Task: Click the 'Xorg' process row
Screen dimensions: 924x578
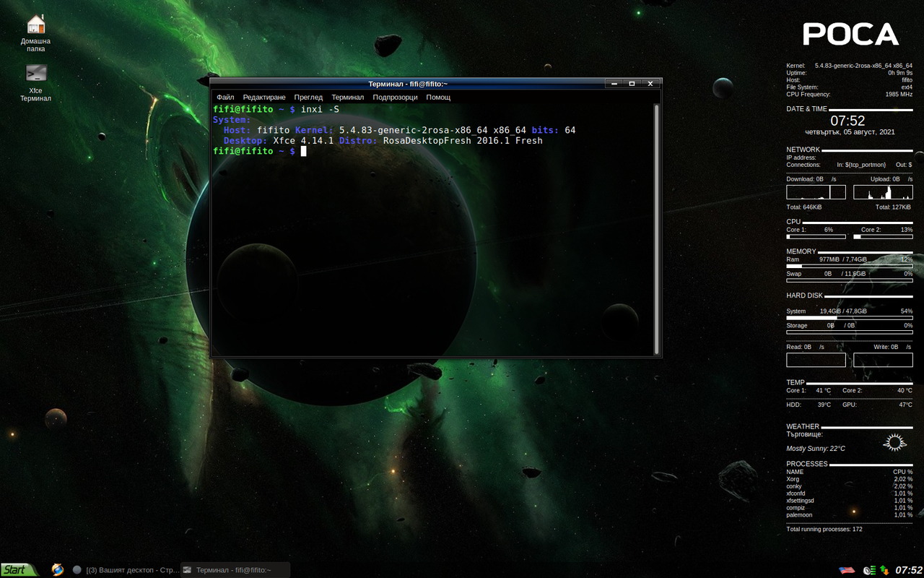Action: (850, 479)
